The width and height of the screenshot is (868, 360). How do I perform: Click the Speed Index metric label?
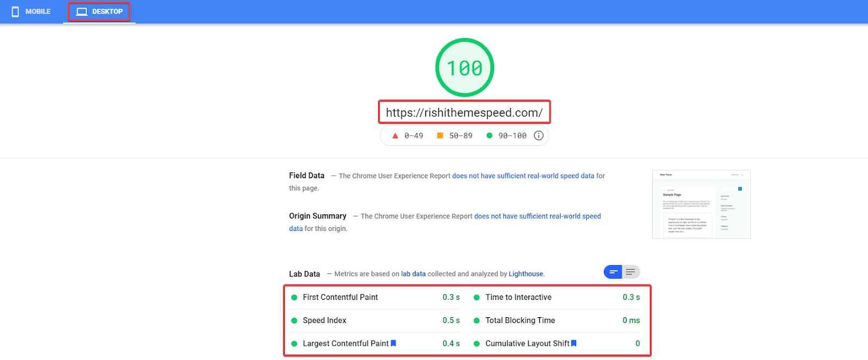tap(324, 320)
